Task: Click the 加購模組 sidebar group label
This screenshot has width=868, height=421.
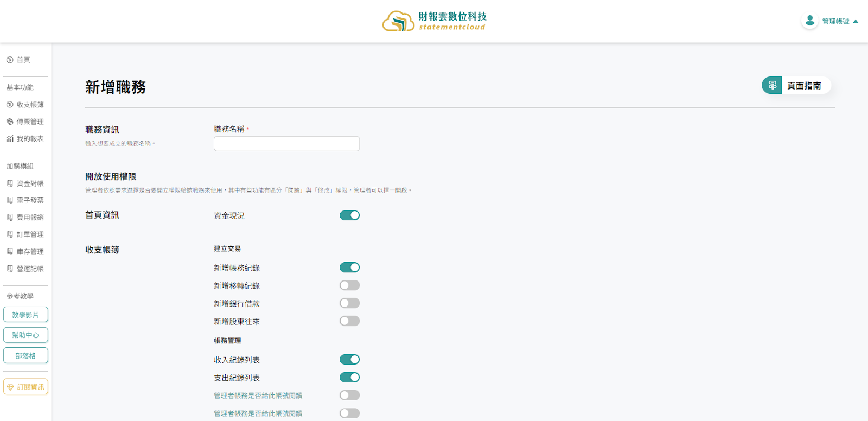Action: point(20,166)
